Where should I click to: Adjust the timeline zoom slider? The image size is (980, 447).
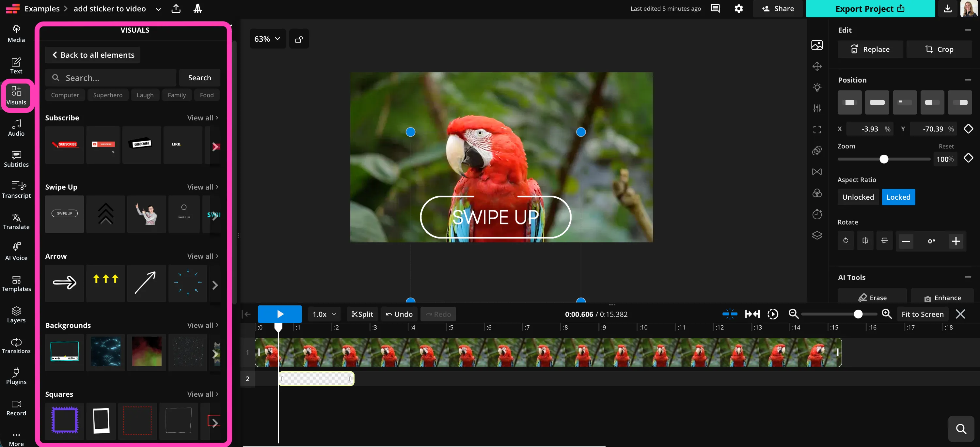click(839, 314)
